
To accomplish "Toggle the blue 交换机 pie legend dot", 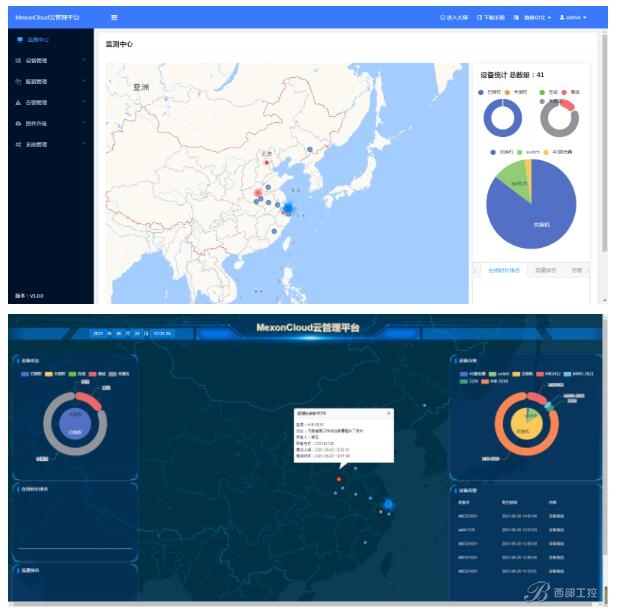I will [493, 152].
